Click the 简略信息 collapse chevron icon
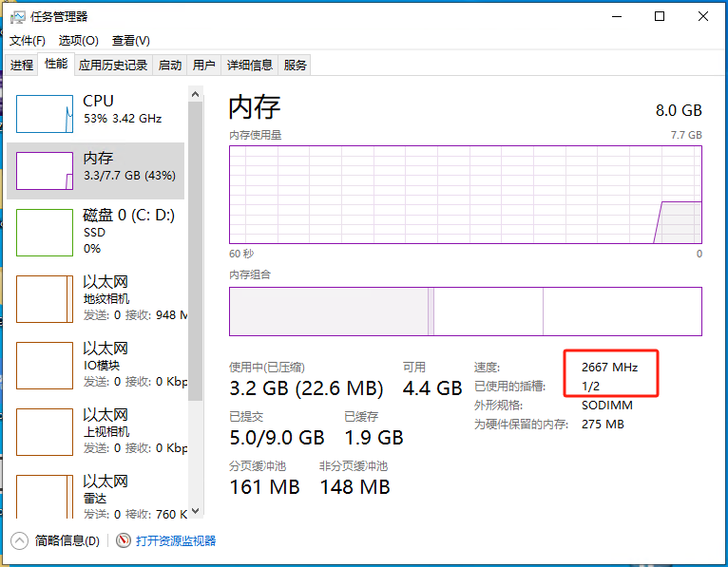728x567 pixels. point(19,540)
